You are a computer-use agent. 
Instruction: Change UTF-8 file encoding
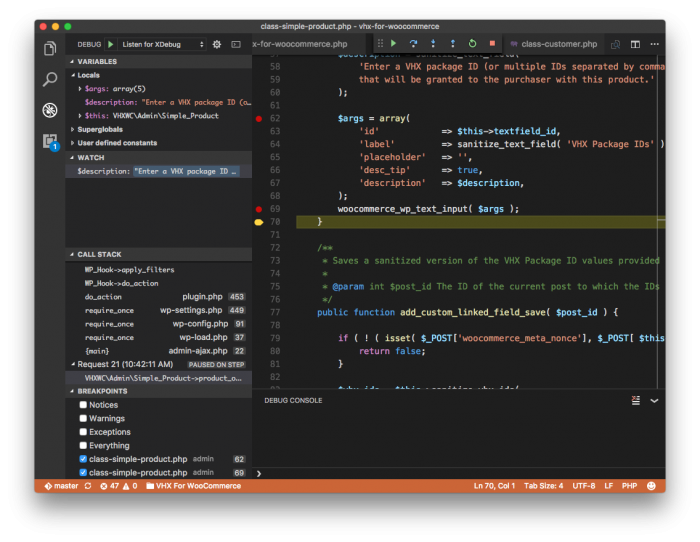[583, 486]
